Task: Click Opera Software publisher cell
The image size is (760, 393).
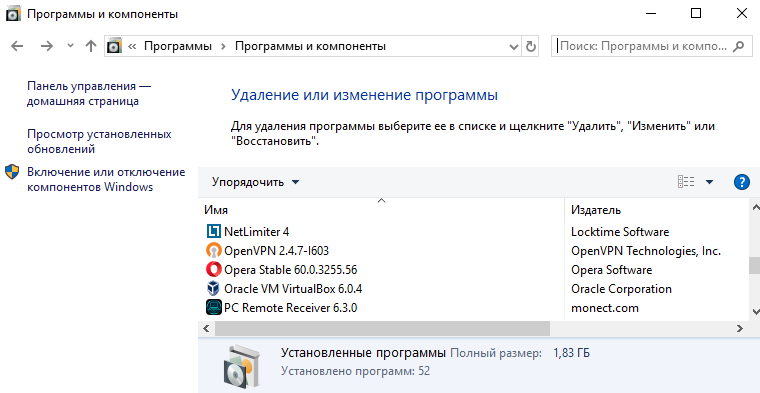Action: pyautogui.click(x=612, y=269)
